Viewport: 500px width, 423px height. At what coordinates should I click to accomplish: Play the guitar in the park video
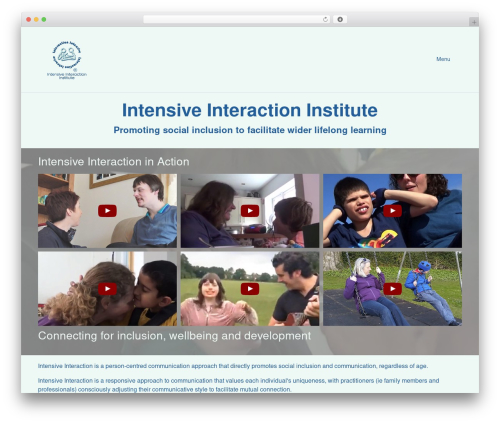click(x=250, y=289)
